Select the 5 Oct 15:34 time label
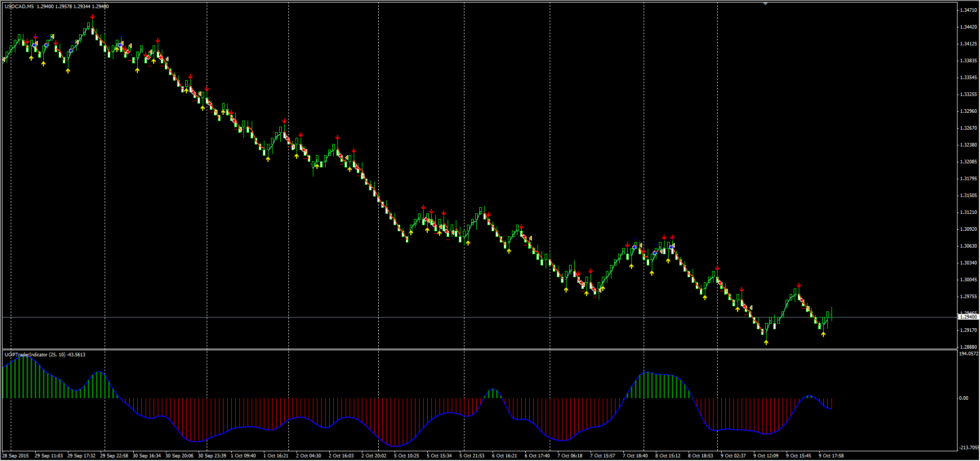Screen dimensions: 980x461 439,456
